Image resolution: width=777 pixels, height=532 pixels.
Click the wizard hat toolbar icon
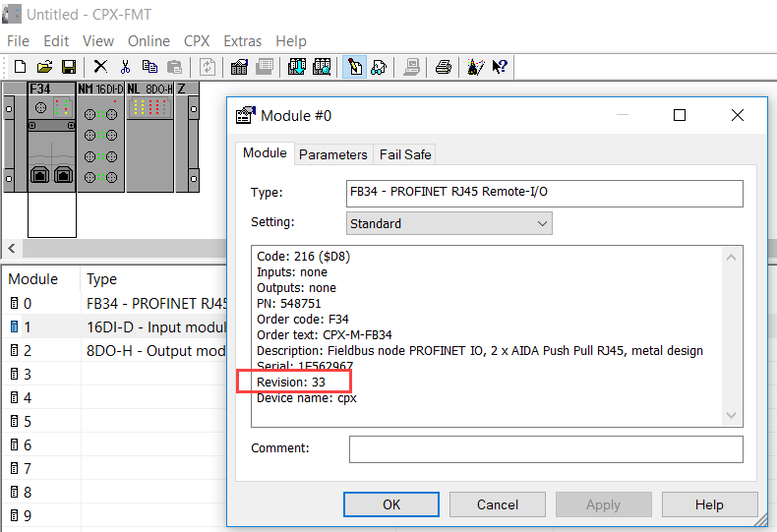476,67
